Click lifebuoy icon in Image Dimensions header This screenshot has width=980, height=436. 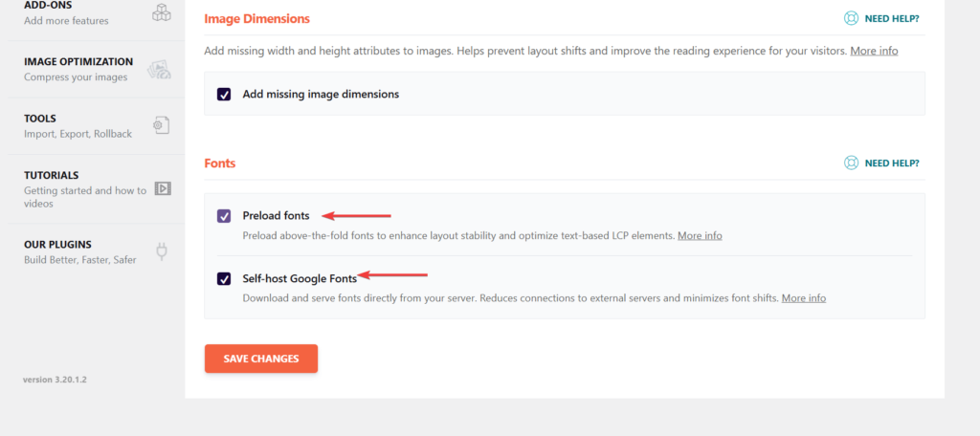coord(851,18)
